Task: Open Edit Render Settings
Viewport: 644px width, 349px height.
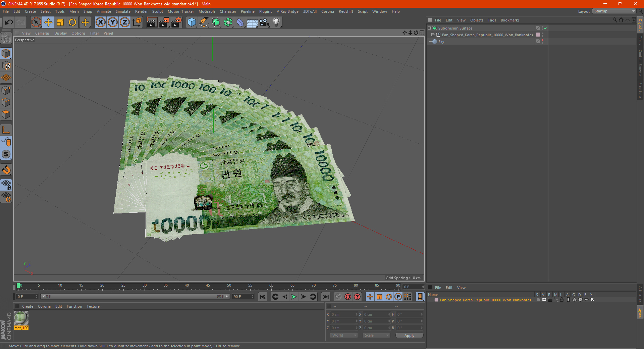Action: click(x=176, y=22)
